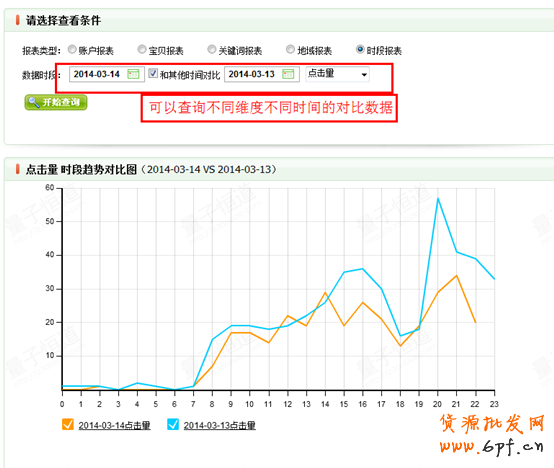This screenshot has height=468, width=554.
Task: Select 宝贝报表 report type radio
Action: 142,49
